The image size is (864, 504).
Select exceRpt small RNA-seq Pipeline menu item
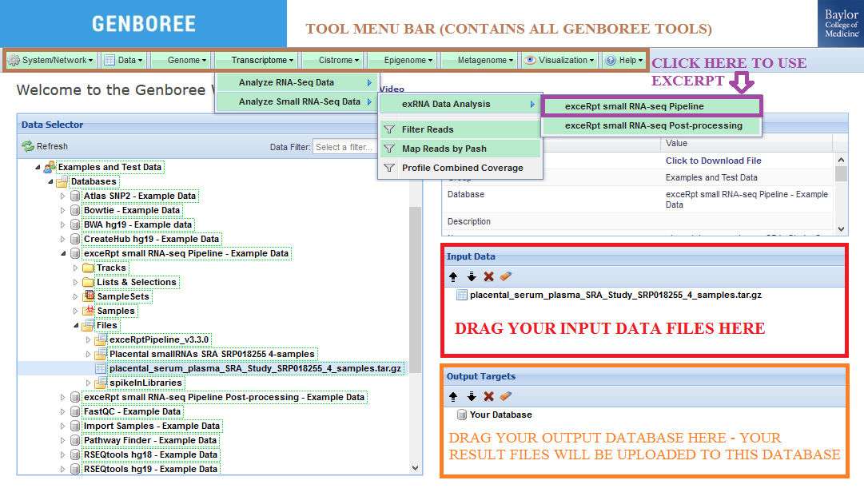tap(635, 105)
